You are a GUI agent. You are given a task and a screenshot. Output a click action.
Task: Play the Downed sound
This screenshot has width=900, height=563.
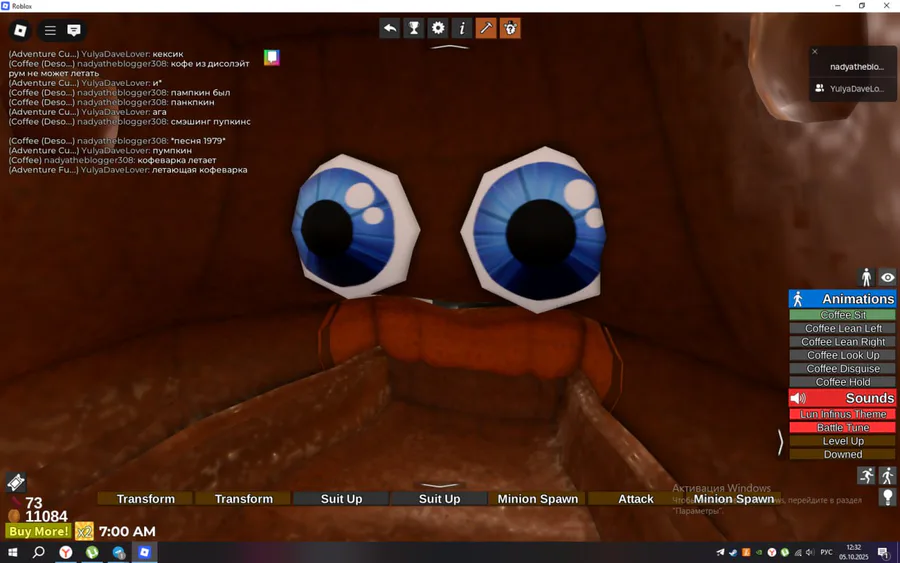pyautogui.click(x=843, y=454)
